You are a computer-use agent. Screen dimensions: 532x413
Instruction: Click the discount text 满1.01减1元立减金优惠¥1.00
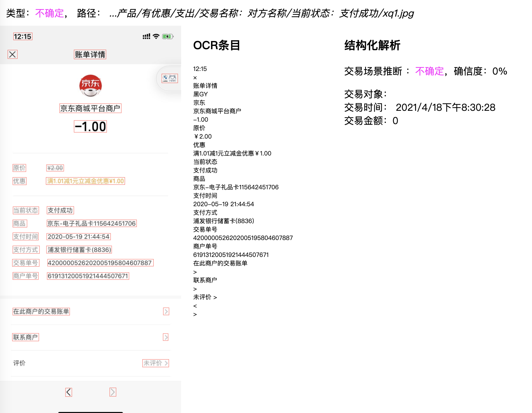click(x=85, y=181)
